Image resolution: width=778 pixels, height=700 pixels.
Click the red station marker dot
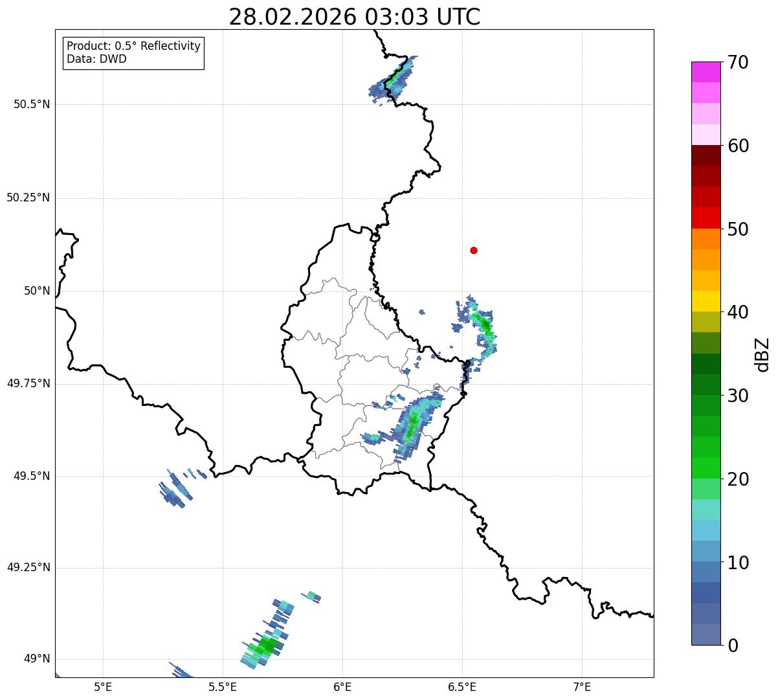pos(474,250)
